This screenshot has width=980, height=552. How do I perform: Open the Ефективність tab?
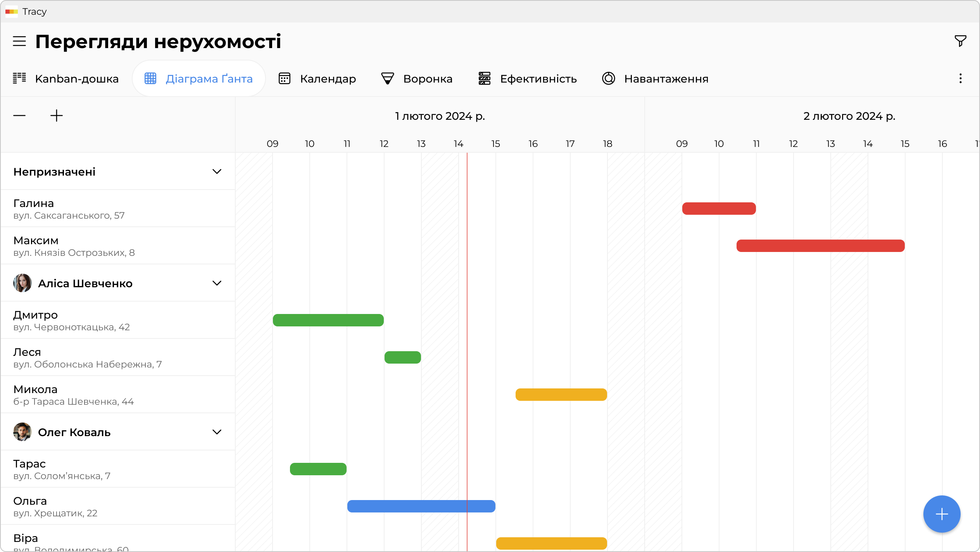528,79
